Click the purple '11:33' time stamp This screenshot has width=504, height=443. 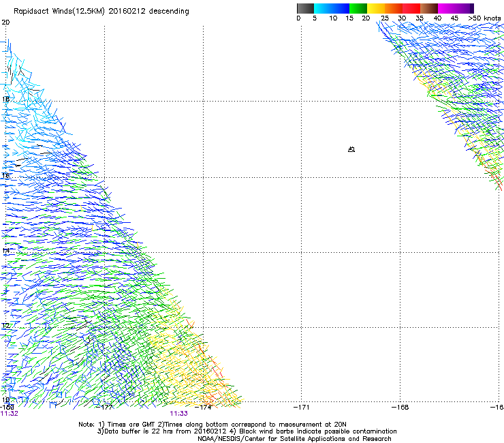click(x=178, y=414)
